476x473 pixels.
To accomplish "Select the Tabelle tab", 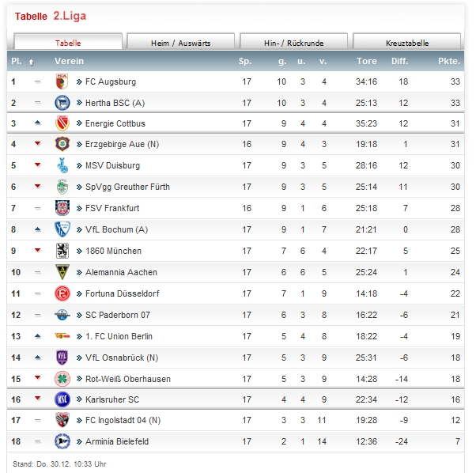I will pyautogui.click(x=68, y=43).
